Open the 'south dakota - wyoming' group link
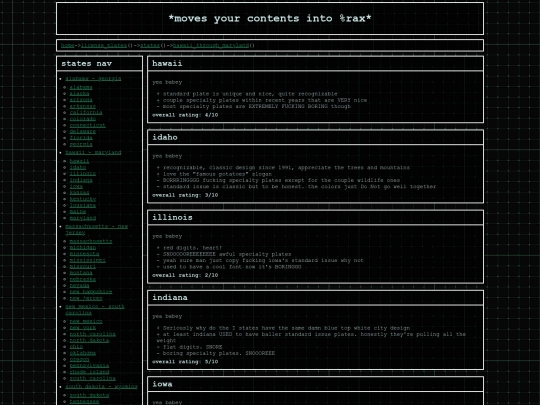This screenshot has width=540, height=405. (101, 387)
